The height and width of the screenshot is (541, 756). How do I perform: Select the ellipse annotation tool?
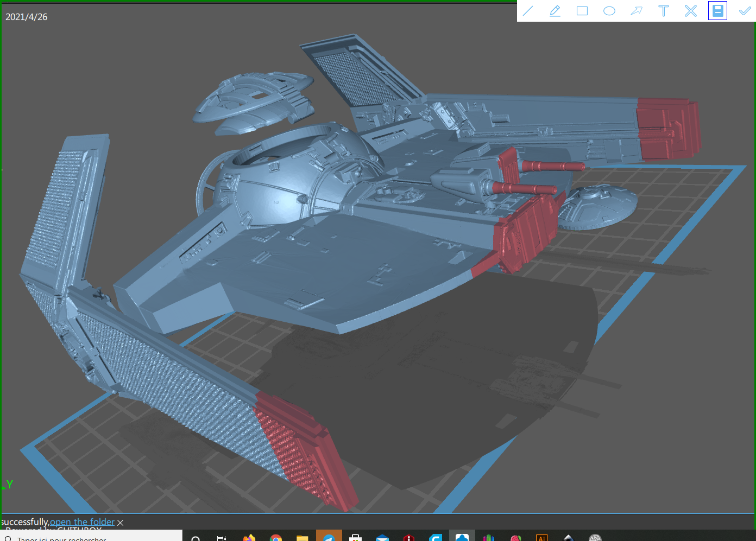coord(609,11)
